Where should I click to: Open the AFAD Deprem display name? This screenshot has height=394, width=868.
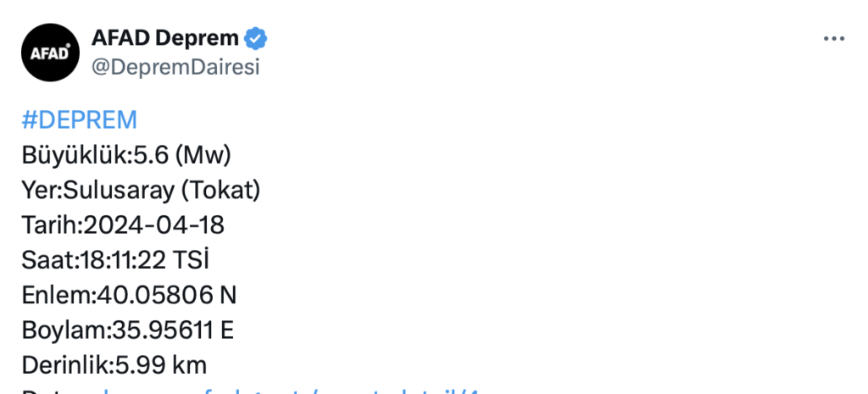pos(165,38)
